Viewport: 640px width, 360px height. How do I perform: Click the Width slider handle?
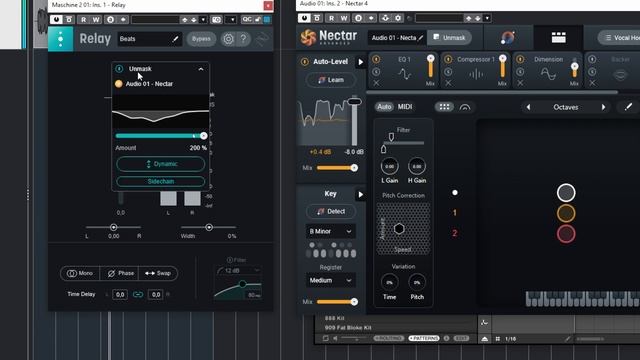209,227
